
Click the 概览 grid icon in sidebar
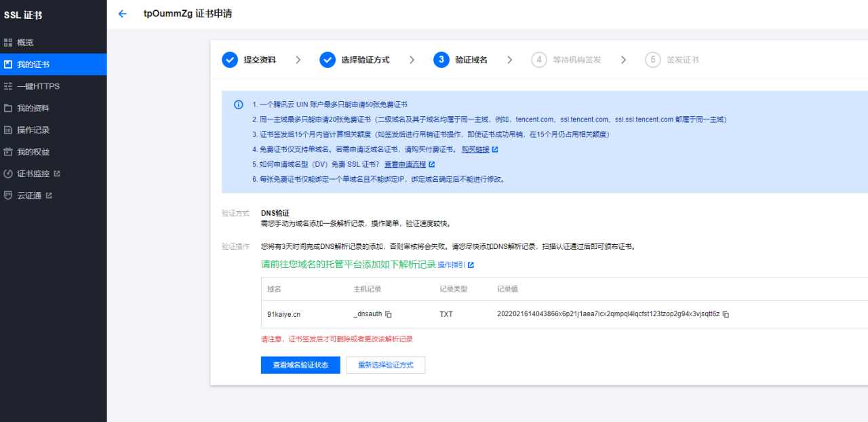coord(8,43)
